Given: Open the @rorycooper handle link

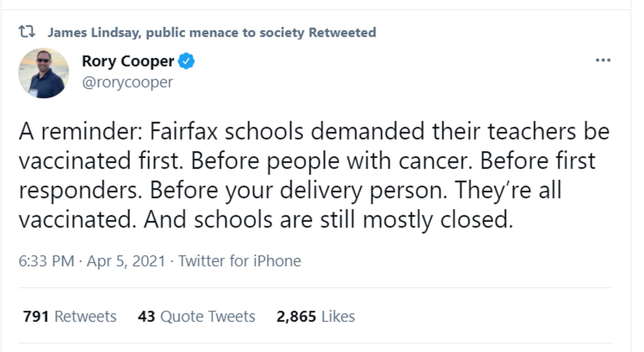Looking at the screenshot, I should tap(127, 82).
